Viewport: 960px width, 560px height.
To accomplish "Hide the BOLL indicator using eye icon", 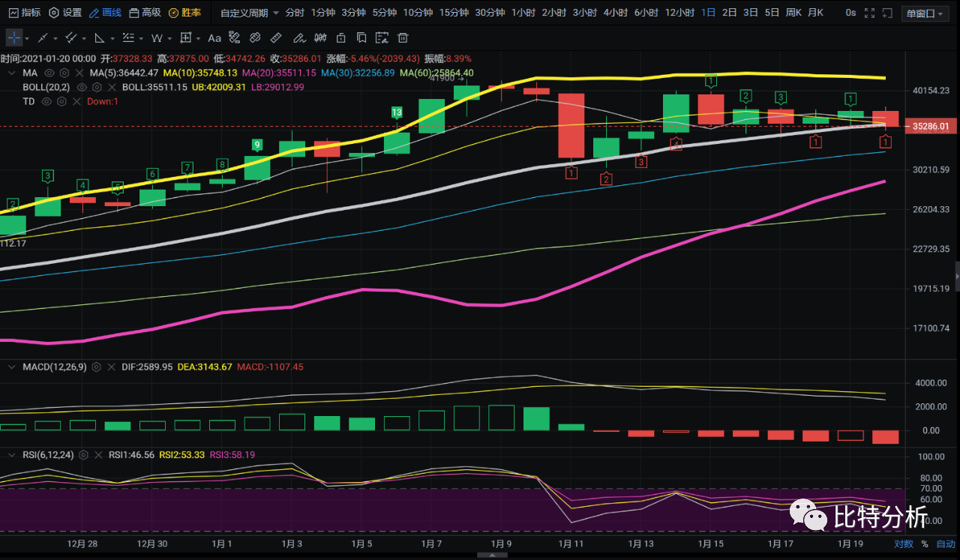I will coord(81,87).
